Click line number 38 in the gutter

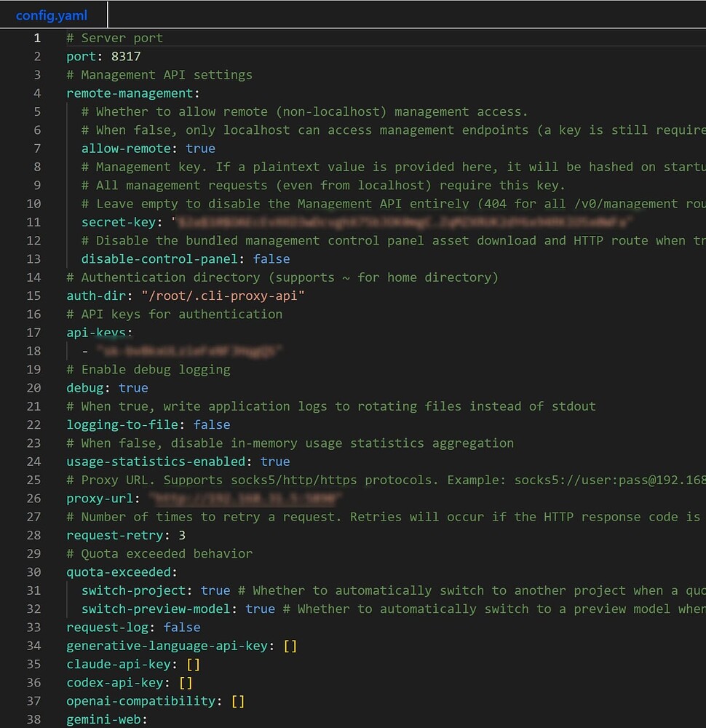click(x=33, y=720)
